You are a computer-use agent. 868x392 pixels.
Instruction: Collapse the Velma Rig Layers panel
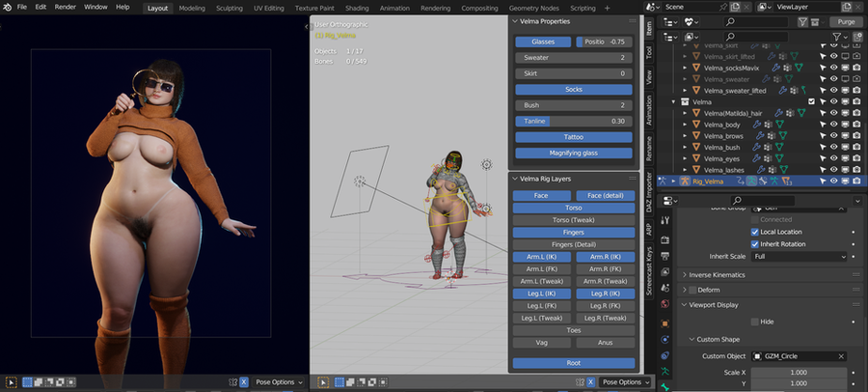[515, 179]
